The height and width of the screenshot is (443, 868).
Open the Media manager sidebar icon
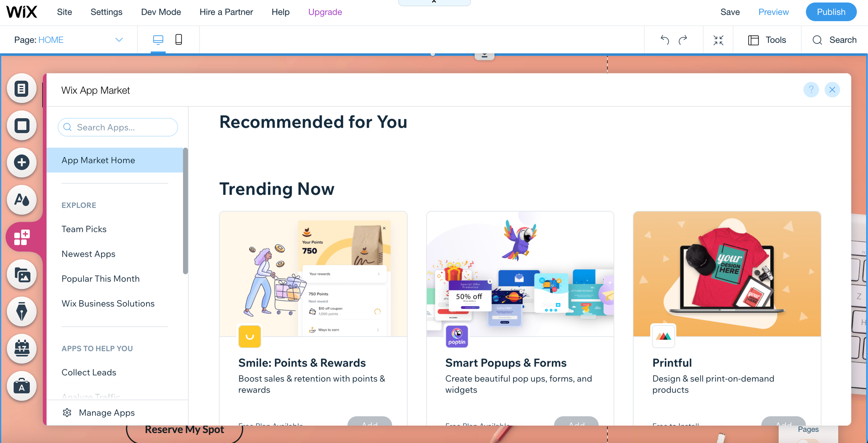22,274
